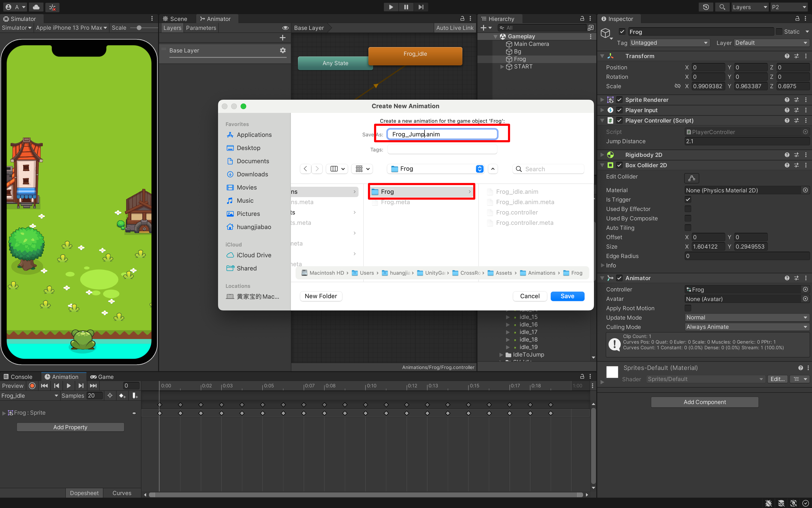Switch to the Curves view tab

122,493
